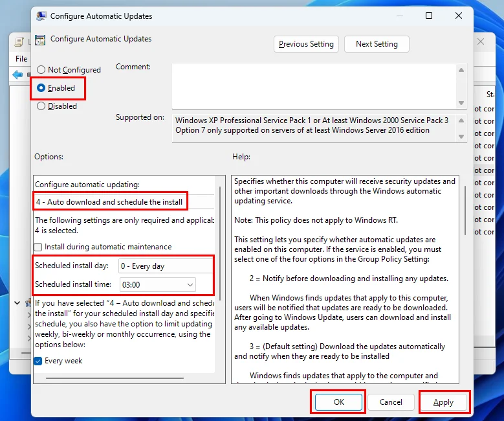
Task: Click the '2 = Notify before downloading' help text
Action: [x=349, y=279]
